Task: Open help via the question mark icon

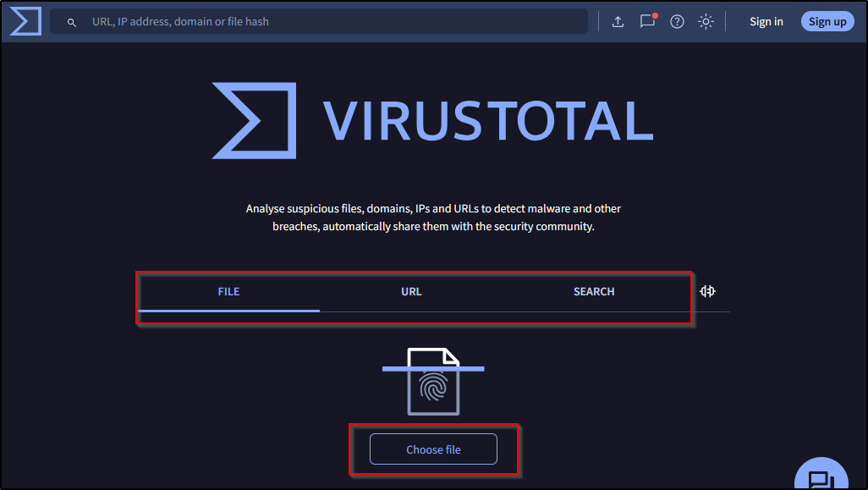Action: (x=677, y=22)
